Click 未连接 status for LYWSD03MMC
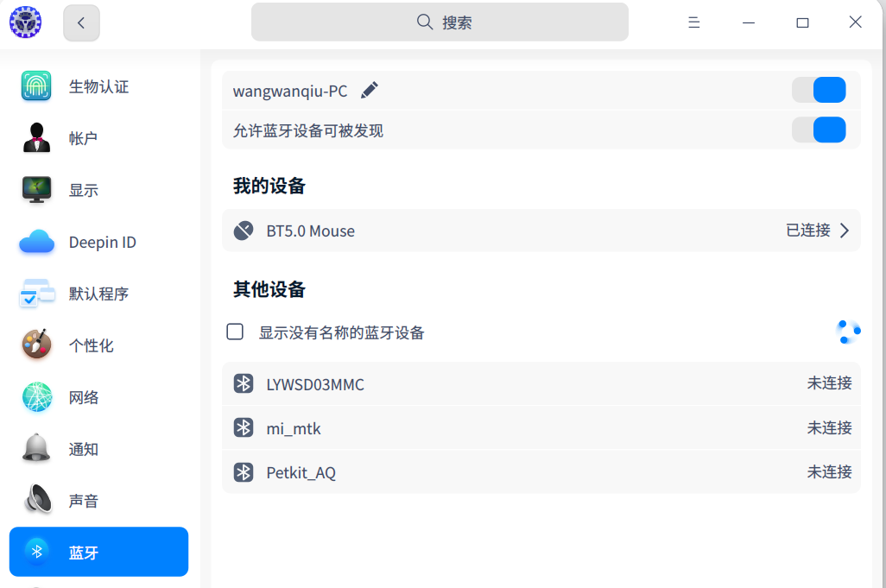This screenshot has height=588, width=886. pos(829,383)
